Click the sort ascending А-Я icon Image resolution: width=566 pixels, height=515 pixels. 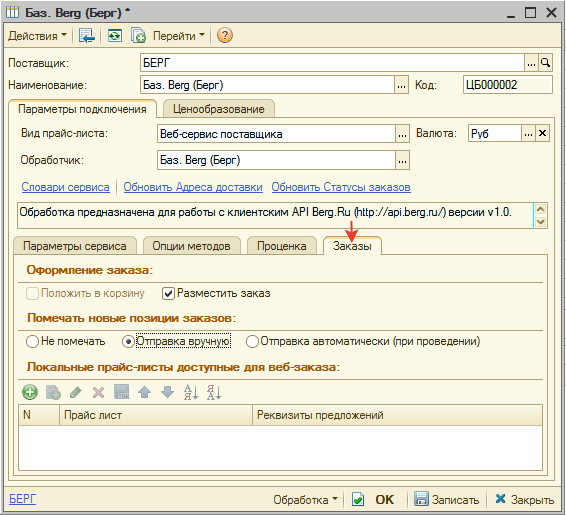pos(191,392)
